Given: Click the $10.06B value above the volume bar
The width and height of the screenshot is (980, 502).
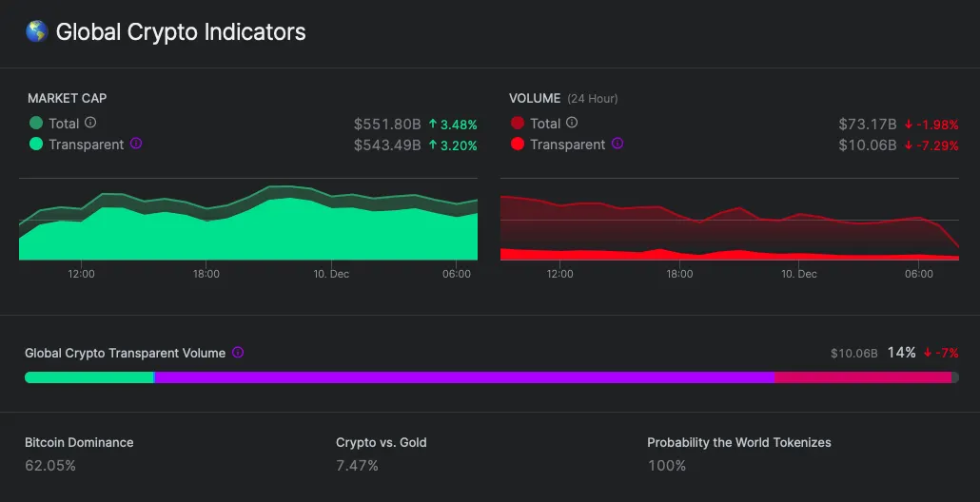Looking at the screenshot, I should [854, 354].
